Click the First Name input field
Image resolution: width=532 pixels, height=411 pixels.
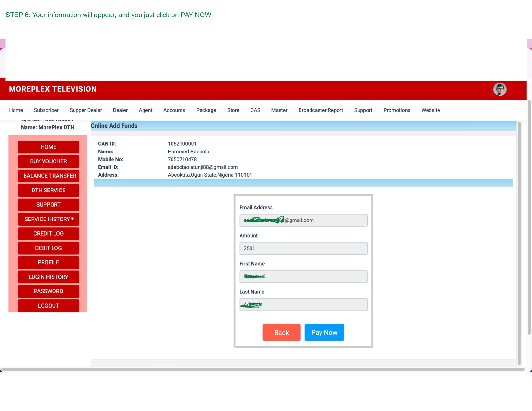[x=303, y=277]
